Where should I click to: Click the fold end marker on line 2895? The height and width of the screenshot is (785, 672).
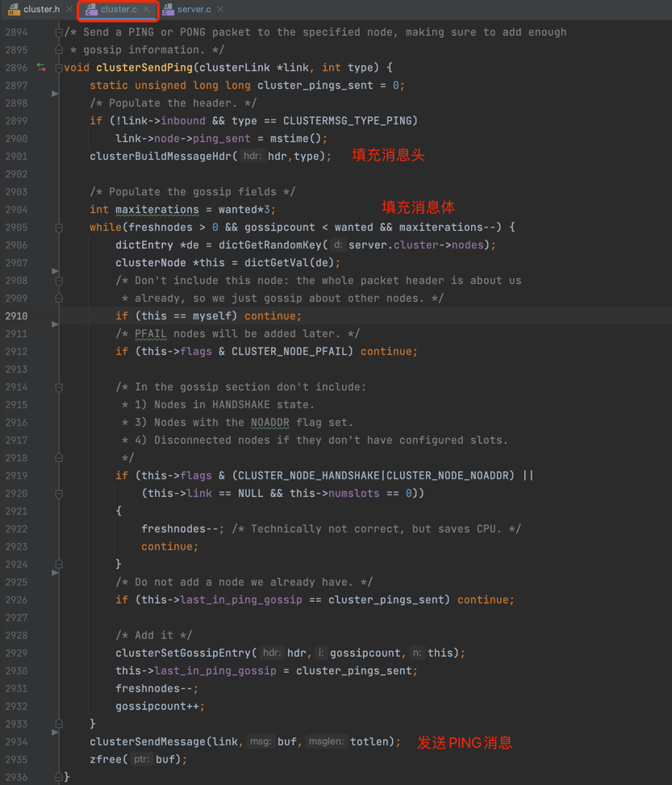coord(59,50)
